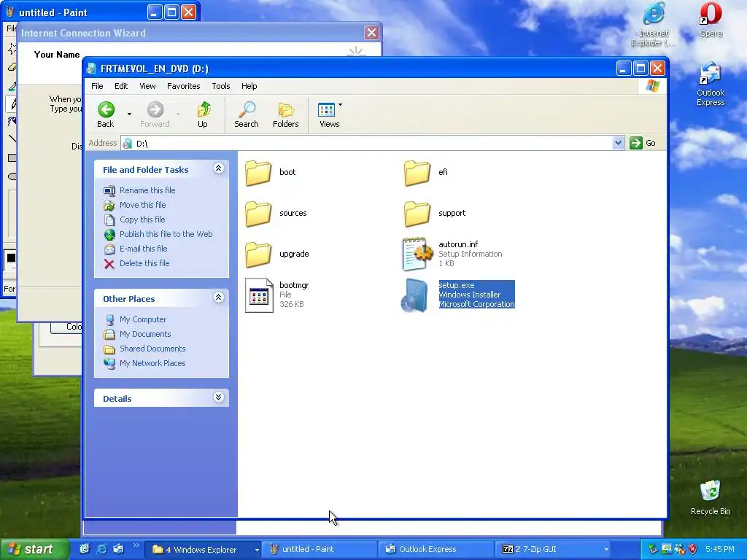
Task: Click the 5:45 PM system clock
Action: (x=719, y=550)
